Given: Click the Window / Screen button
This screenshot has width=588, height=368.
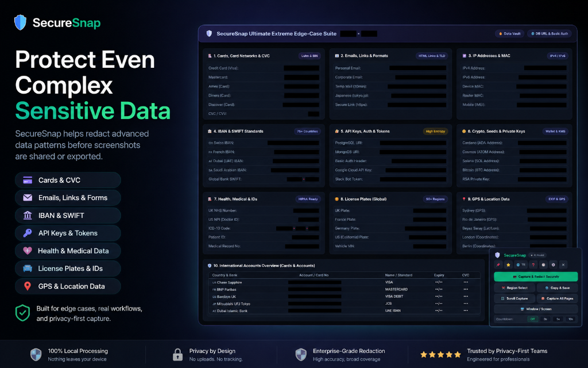Looking at the screenshot, I should (x=536, y=309).
